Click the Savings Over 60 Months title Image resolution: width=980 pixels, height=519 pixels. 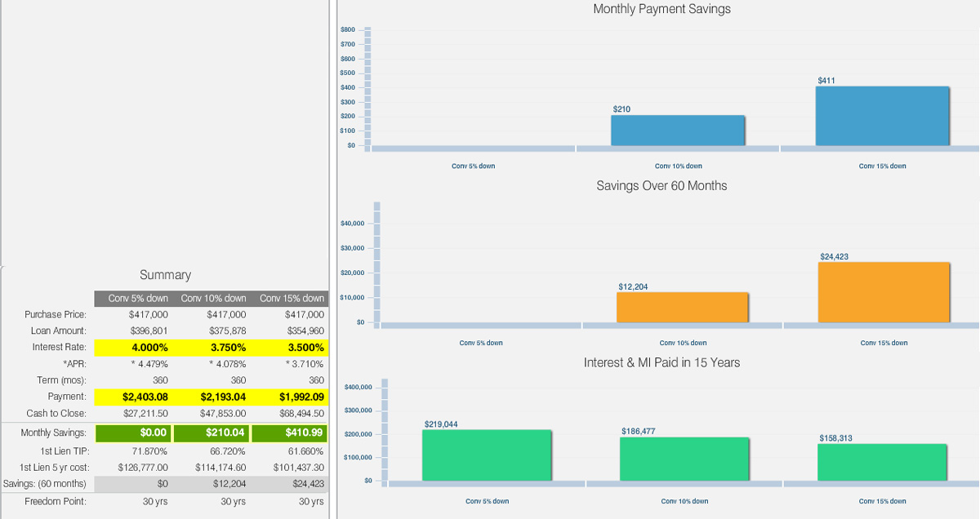[x=661, y=186]
